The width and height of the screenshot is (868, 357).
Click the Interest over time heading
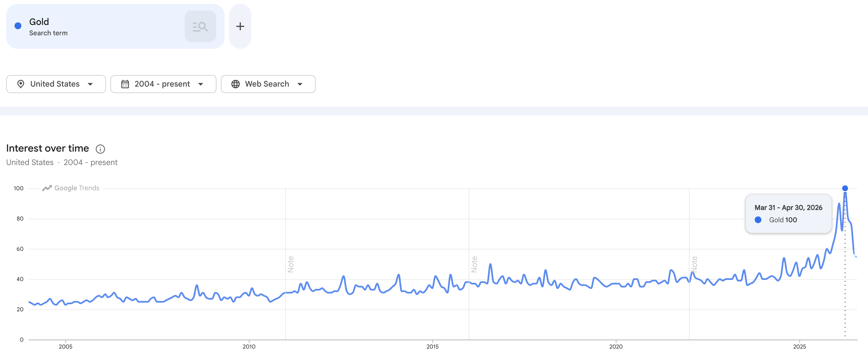click(47, 148)
